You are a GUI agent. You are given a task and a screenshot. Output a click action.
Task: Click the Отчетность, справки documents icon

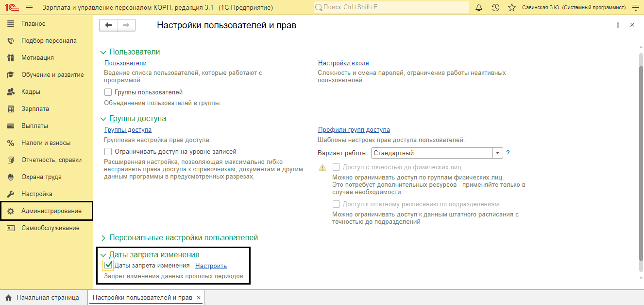tap(11, 160)
